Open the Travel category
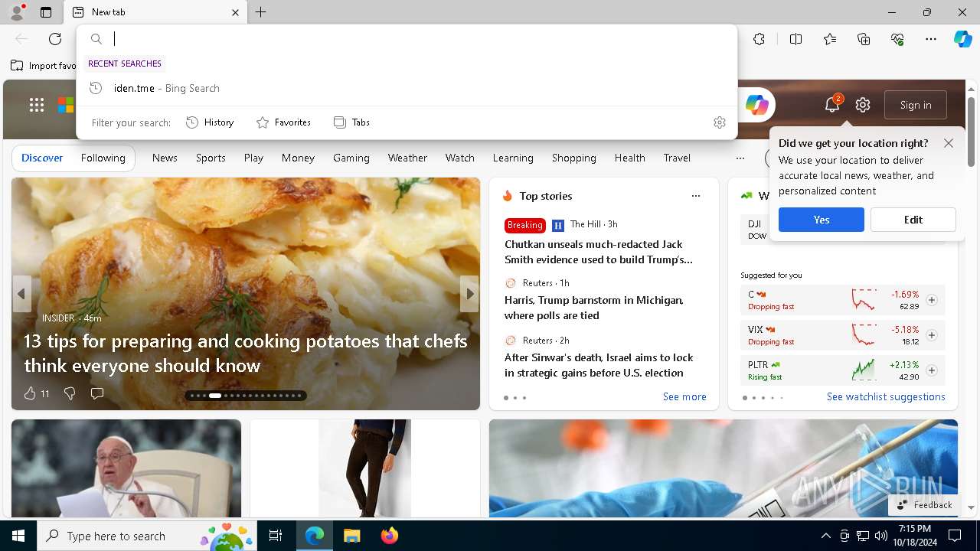Screen dimensions: 980x551 click(x=677, y=158)
